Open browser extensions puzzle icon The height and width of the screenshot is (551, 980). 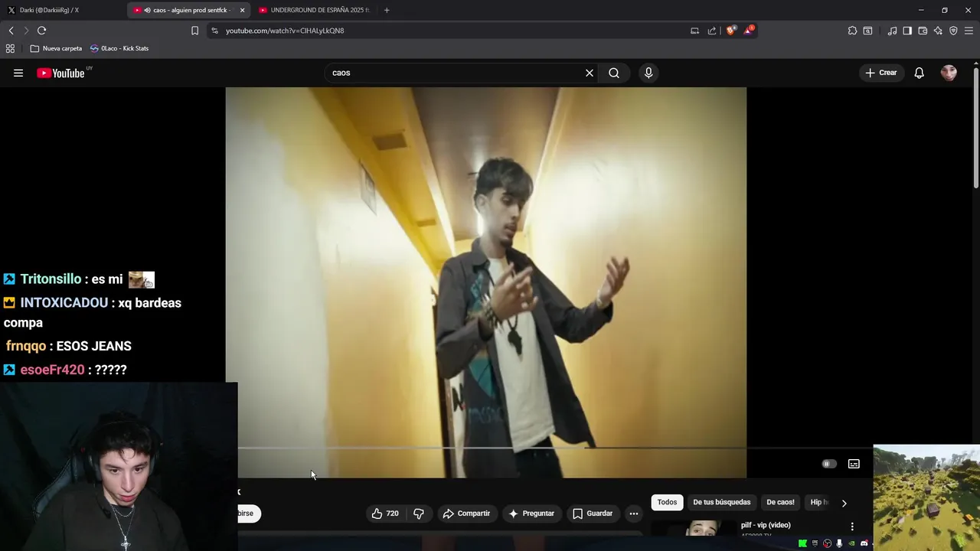(x=852, y=31)
